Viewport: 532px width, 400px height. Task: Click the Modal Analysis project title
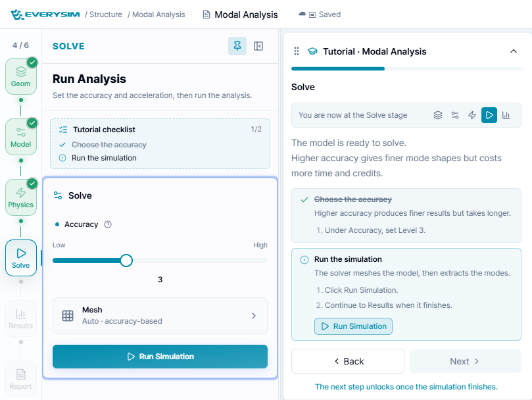(x=246, y=14)
